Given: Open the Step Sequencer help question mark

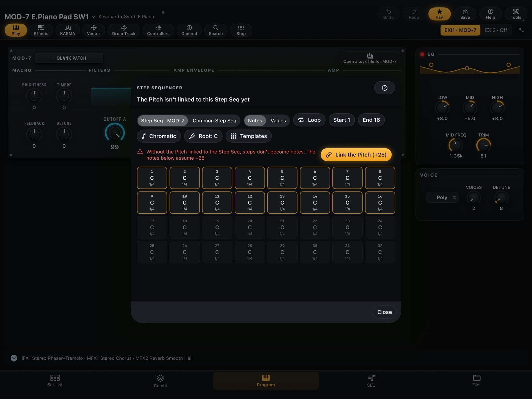Looking at the screenshot, I should pos(385,88).
